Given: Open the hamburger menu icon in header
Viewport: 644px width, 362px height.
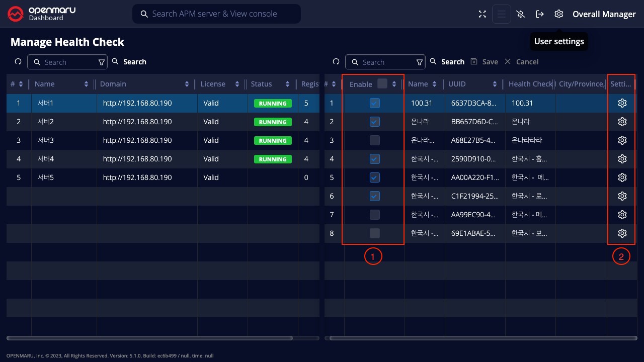Looking at the screenshot, I should [501, 14].
